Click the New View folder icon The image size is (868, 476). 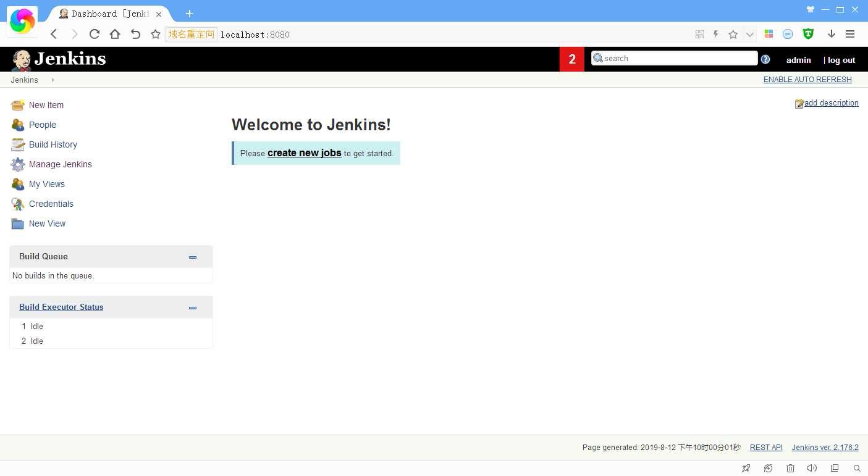18,223
